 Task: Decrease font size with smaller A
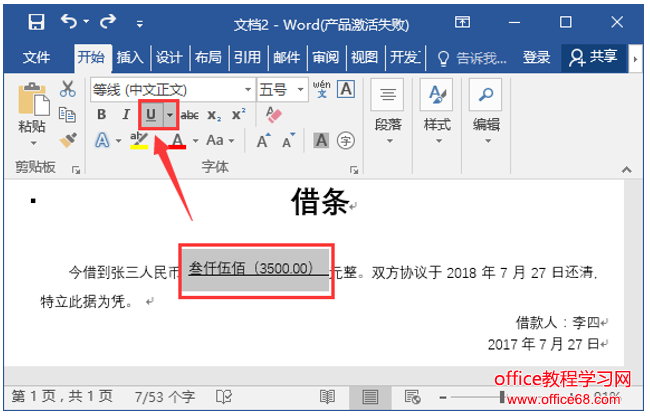click(289, 141)
